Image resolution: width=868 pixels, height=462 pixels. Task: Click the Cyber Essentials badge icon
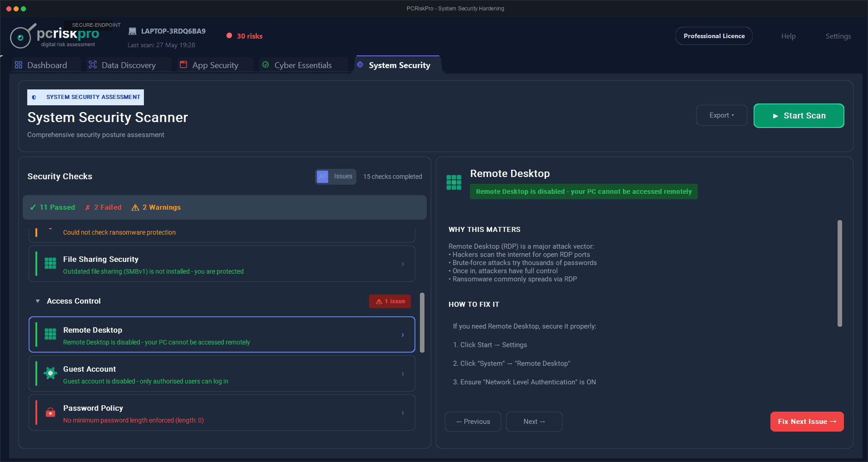pos(266,64)
